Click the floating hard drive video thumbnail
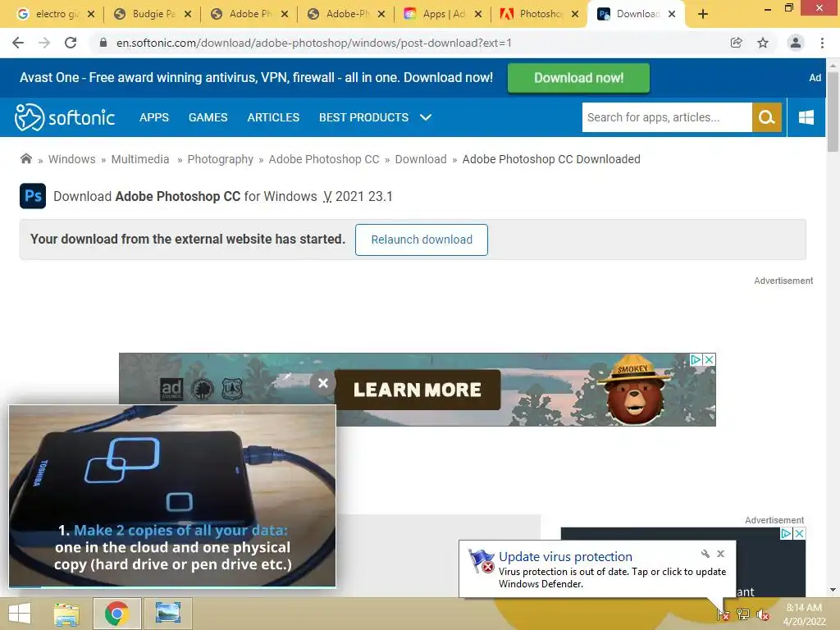 172,496
